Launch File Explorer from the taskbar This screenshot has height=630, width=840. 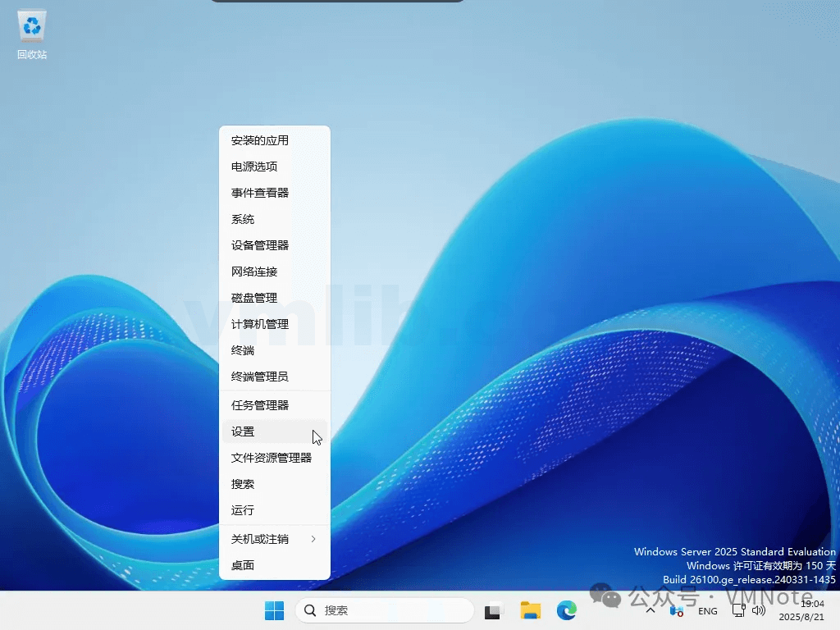(x=531, y=610)
